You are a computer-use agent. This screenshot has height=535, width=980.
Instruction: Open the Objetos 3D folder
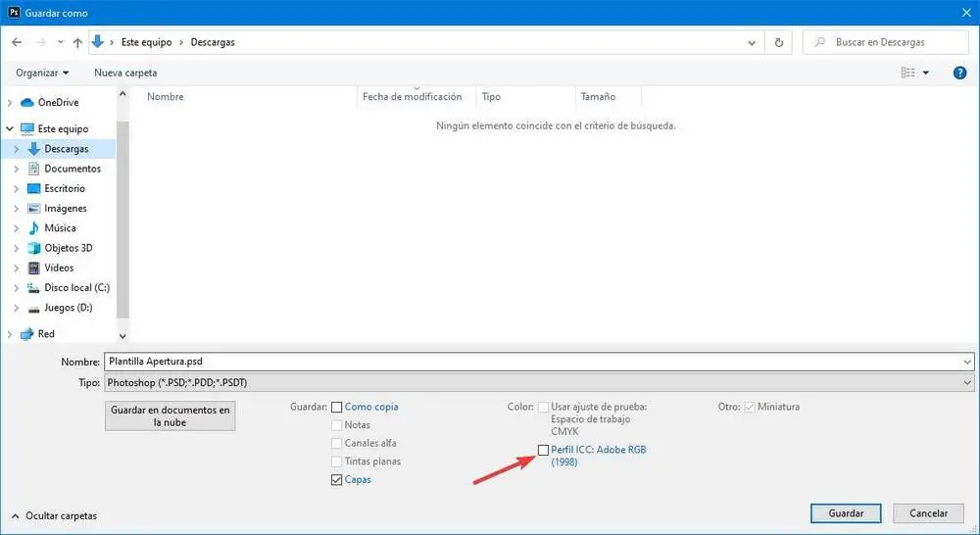[x=69, y=248]
